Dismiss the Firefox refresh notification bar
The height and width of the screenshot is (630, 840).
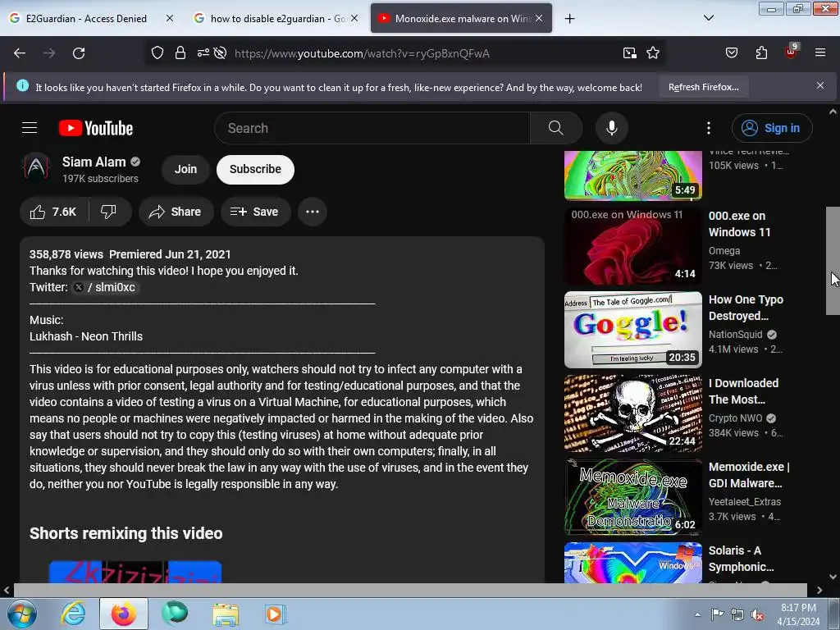click(819, 85)
